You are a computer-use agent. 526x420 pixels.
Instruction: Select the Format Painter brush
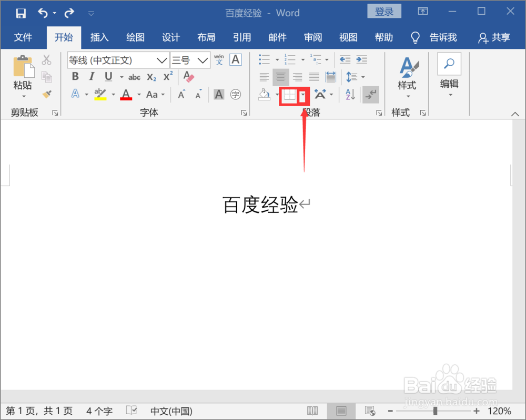click(x=47, y=94)
